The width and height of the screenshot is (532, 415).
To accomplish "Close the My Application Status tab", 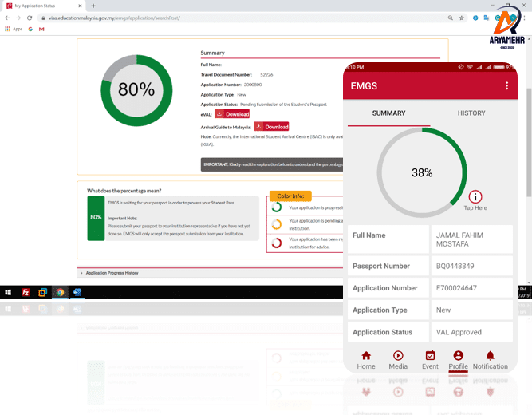I will 80,6.
